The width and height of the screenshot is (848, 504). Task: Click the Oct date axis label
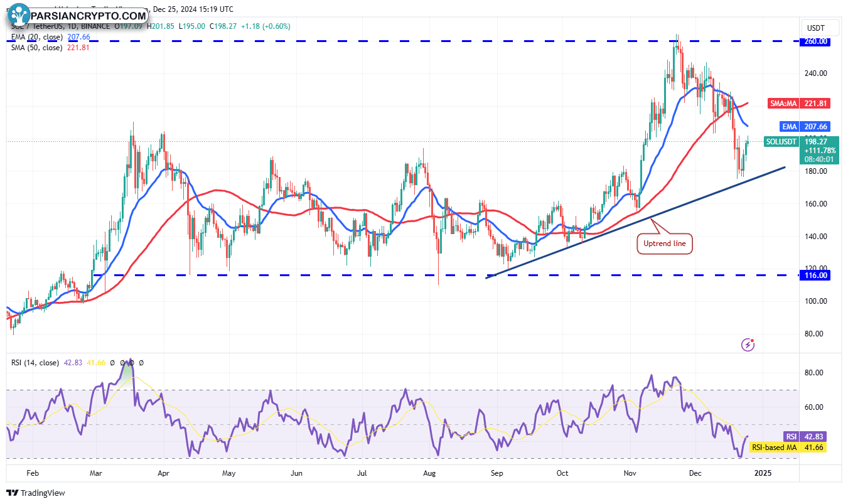point(562,473)
